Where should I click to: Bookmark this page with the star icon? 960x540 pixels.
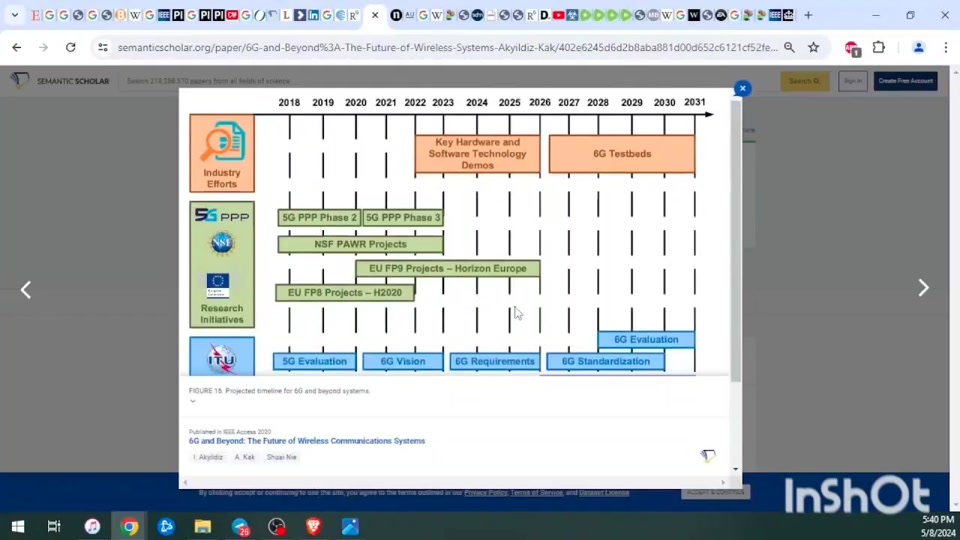814,47
